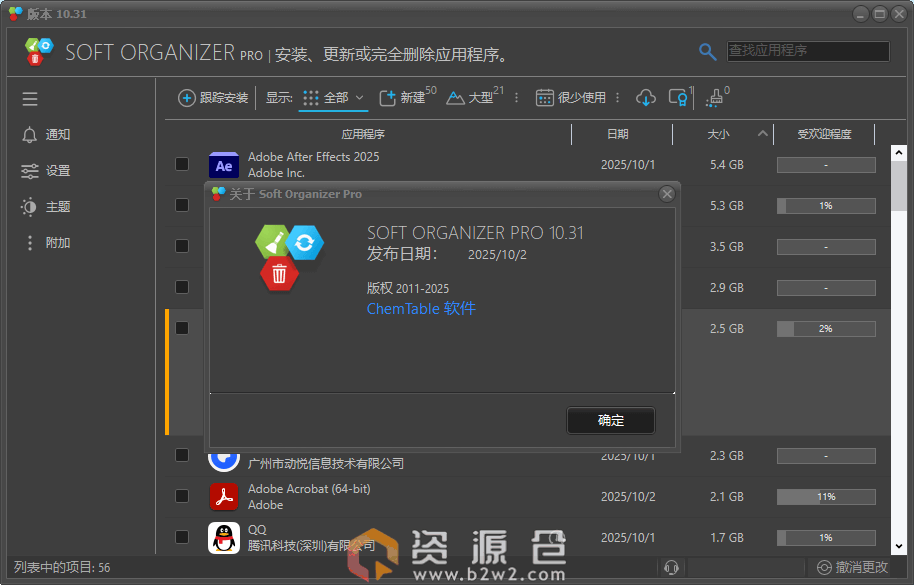Open the certificate icon in toolbar

(678, 98)
